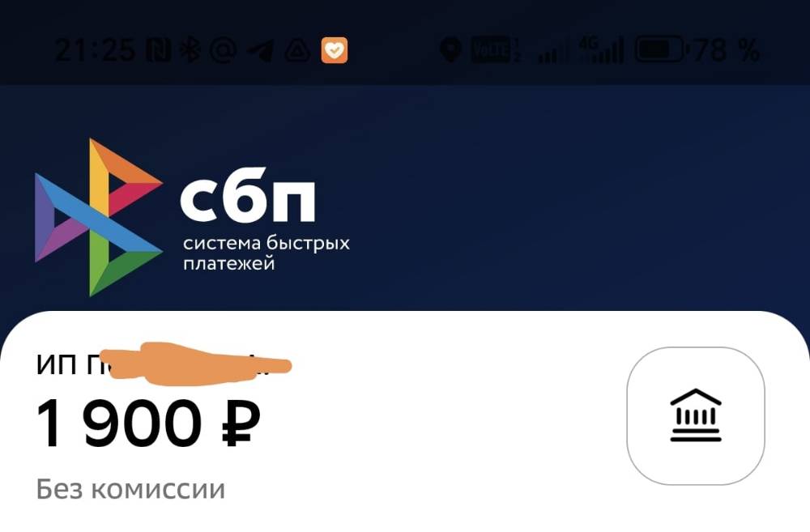Image resolution: width=810 pixels, height=532 pixels.
Task: Tap the VoLTE indicator icon
Action: point(496,51)
